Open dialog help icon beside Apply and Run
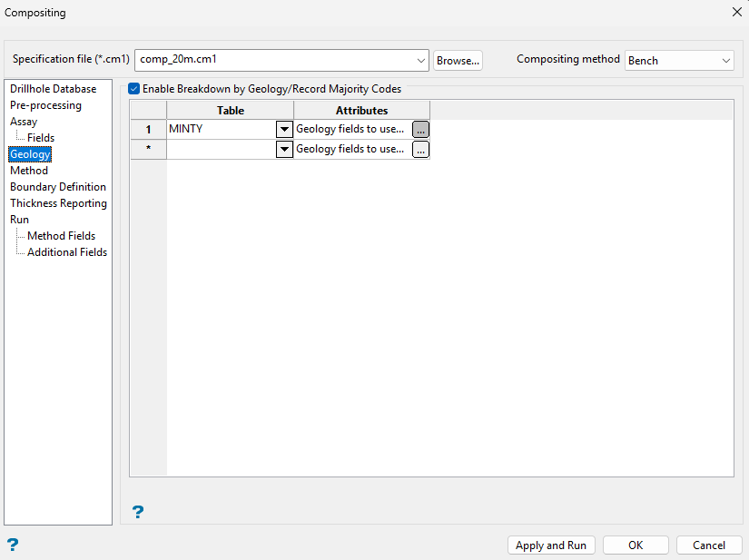The width and height of the screenshot is (749, 560). (x=13, y=545)
